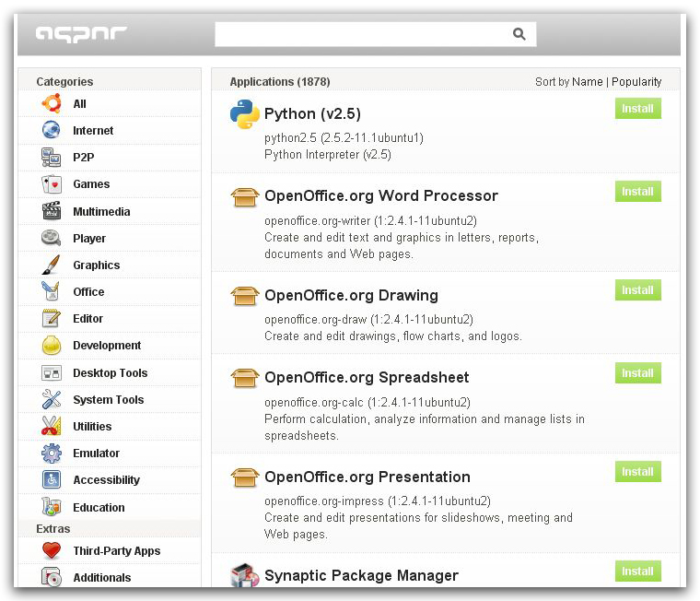Image resolution: width=700 pixels, height=601 pixels.
Task: Click the appnr logo
Action: pos(81,34)
